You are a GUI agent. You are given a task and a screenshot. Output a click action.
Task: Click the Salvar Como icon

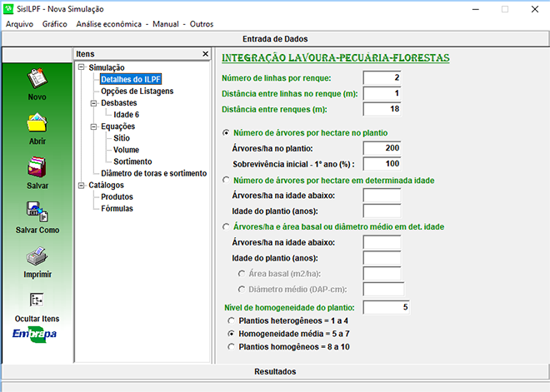tap(37, 211)
